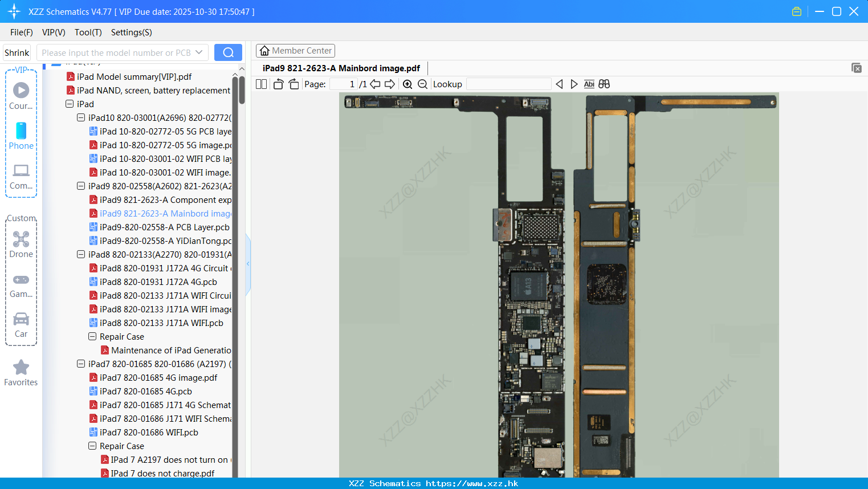Select the iPad9 821-2623-A Mainbord image.pdf tab
The width and height of the screenshot is (868, 489).
[x=341, y=68]
